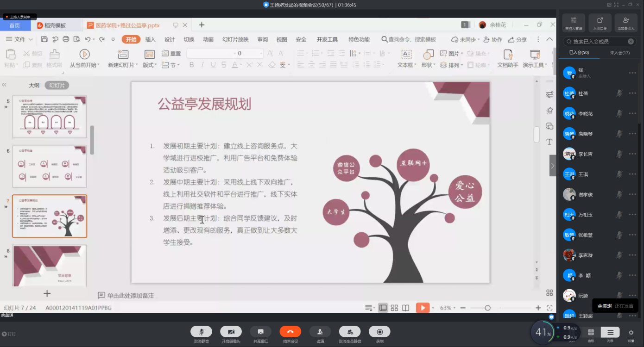Screen dimensions: 644x347
Task: Open the 63% zoom level dropdown
Action: [x=448, y=308]
